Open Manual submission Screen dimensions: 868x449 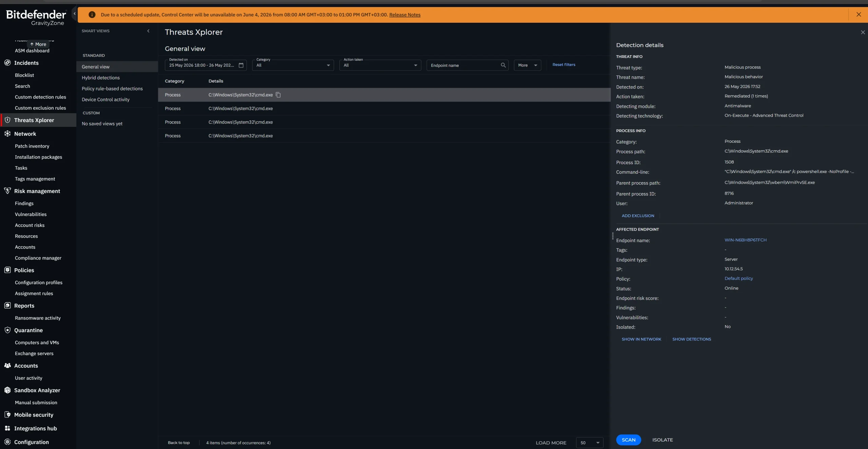[36, 403]
